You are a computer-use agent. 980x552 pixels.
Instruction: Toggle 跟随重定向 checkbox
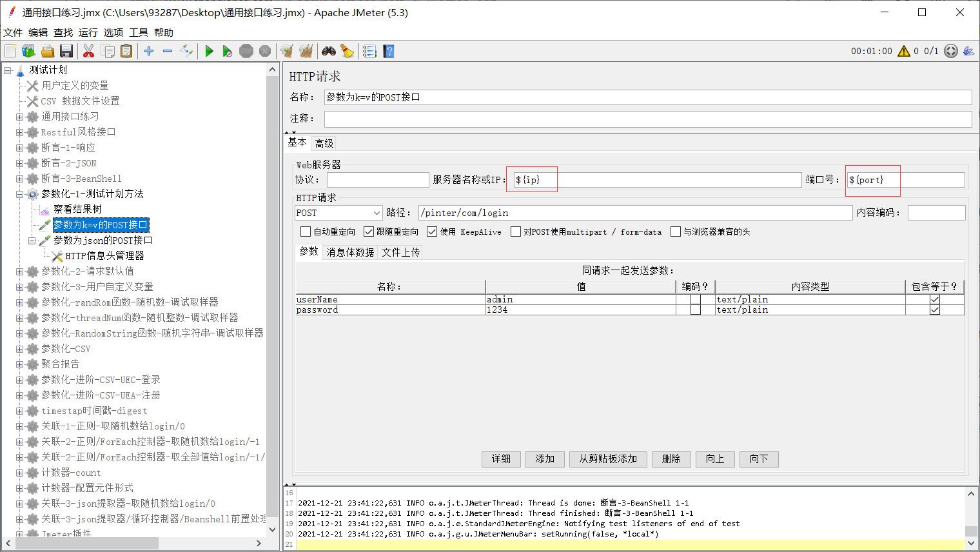(369, 232)
